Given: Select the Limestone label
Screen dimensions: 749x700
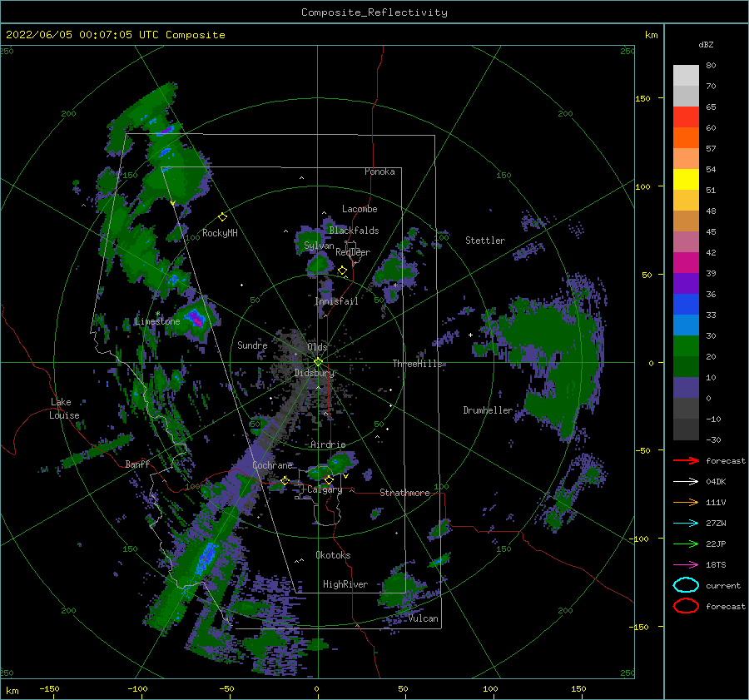Looking at the screenshot, I should pos(157,321).
